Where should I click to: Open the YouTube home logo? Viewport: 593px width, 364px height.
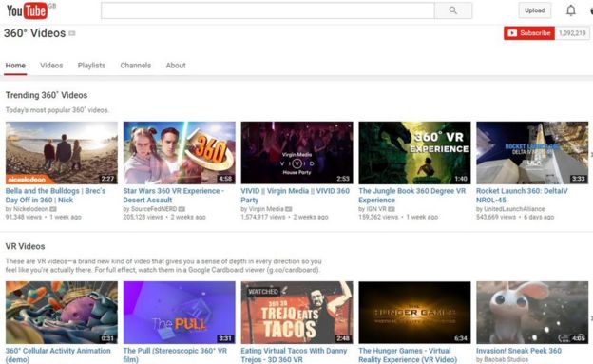point(27,10)
